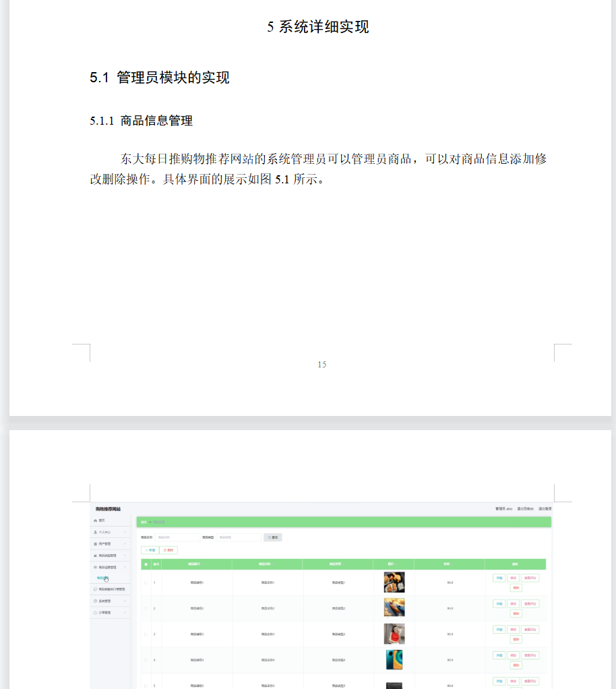The image size is (616, 689).
Task: Click the first product thumbnail image
Action: click(x=394, y=582)
